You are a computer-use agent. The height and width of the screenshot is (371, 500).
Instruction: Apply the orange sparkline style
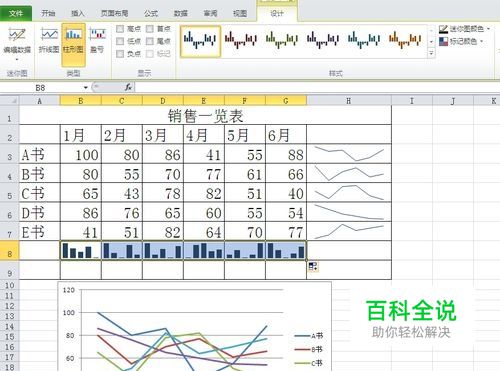pos(405,41)
